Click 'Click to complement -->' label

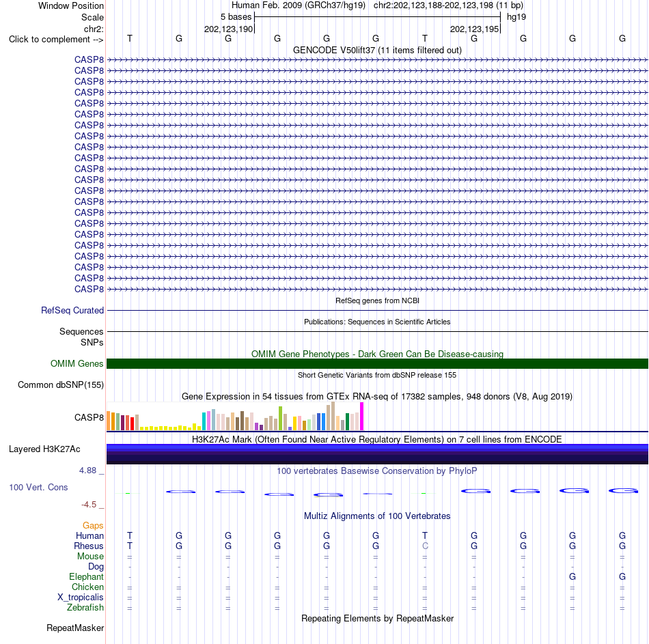[56, 40]
